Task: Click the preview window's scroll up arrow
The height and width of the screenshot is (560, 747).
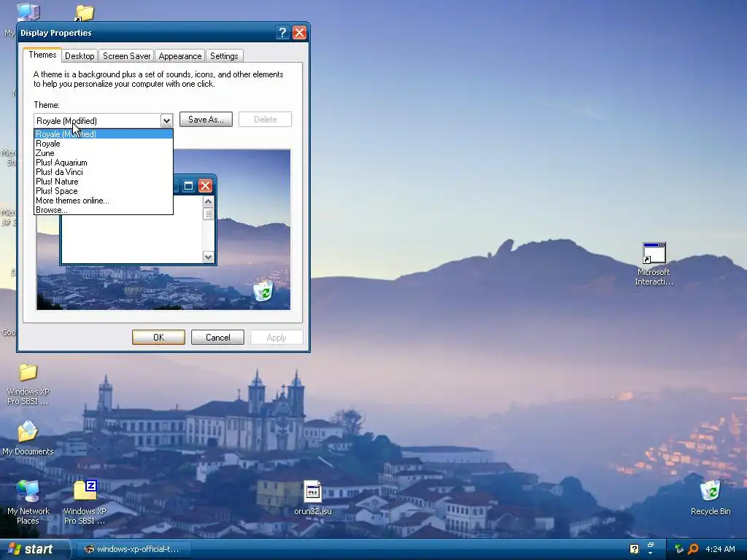Action: tap(208, 202)
